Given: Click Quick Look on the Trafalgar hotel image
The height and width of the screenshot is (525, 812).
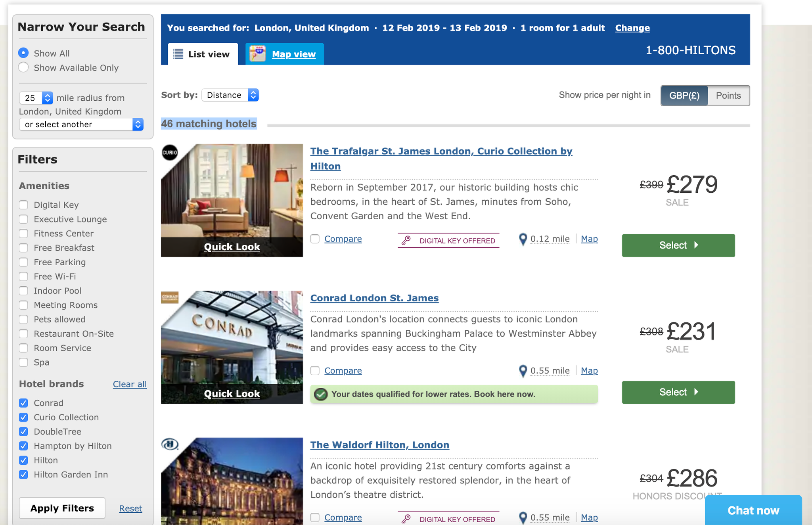Looking at the screenshot, I should pos(232,246).
